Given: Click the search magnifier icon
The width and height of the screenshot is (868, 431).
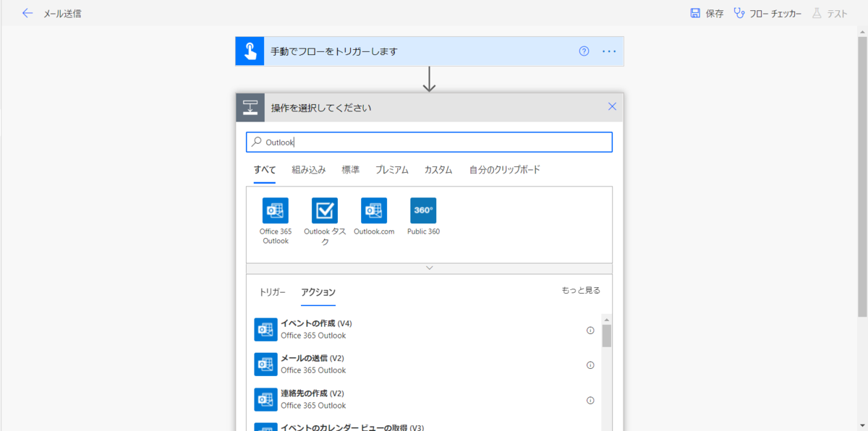Looking at the screenshot, I should click(257, 142).
